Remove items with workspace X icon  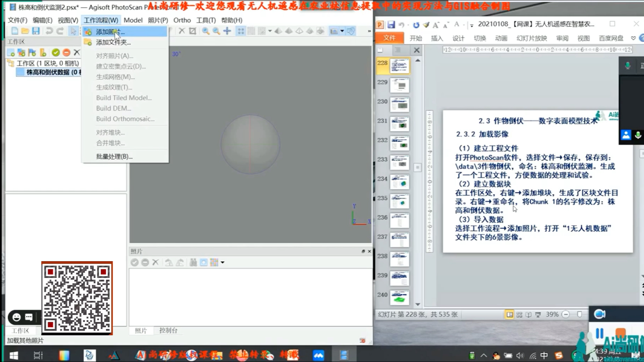click(x=77, y=53)
